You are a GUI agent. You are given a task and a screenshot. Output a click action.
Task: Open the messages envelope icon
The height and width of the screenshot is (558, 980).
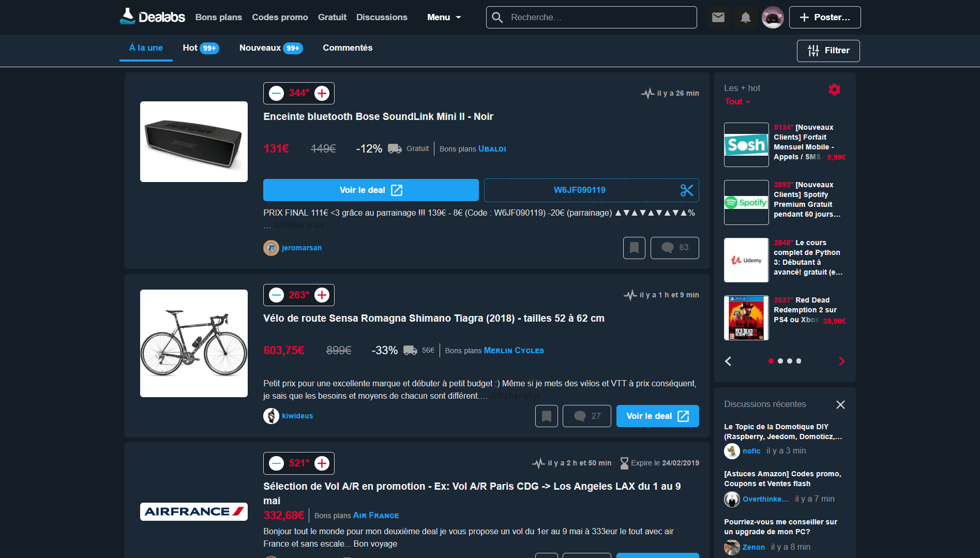click(x=718, y=18)
